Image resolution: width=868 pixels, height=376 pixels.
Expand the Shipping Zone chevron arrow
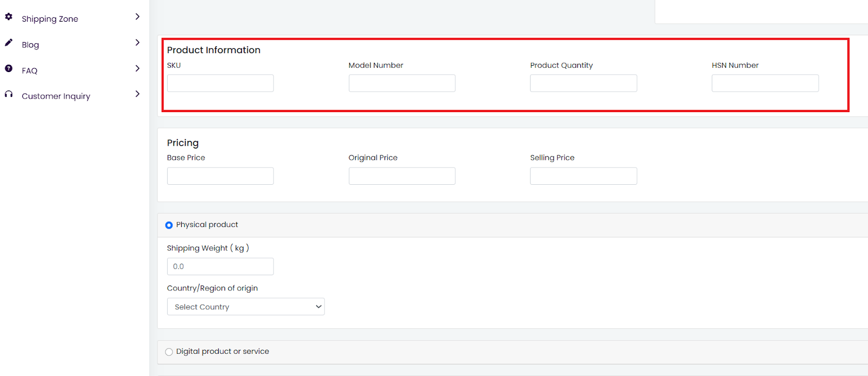[x=137, y=17]
